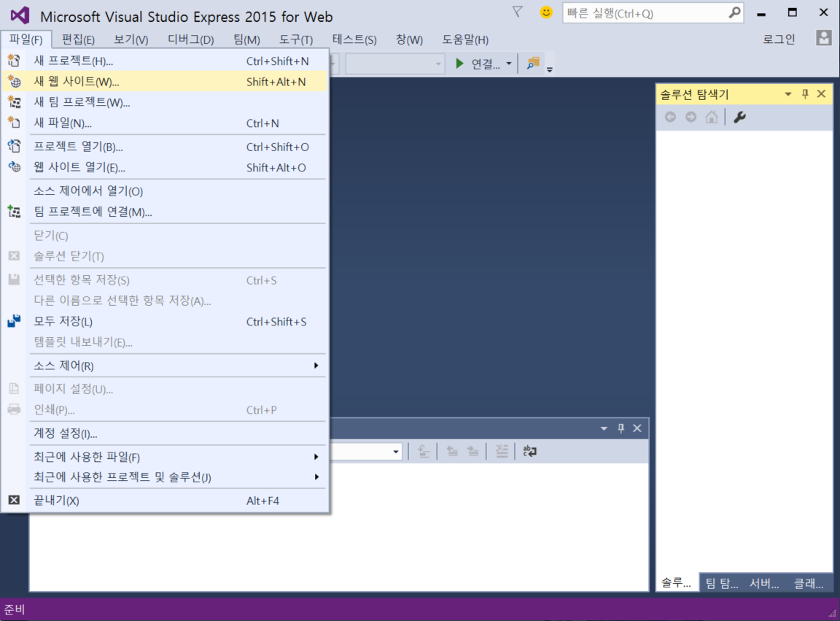Open the 솔루션 탐색기 window options dropdown
Screen dimensions: 840x621
point(787,93)
